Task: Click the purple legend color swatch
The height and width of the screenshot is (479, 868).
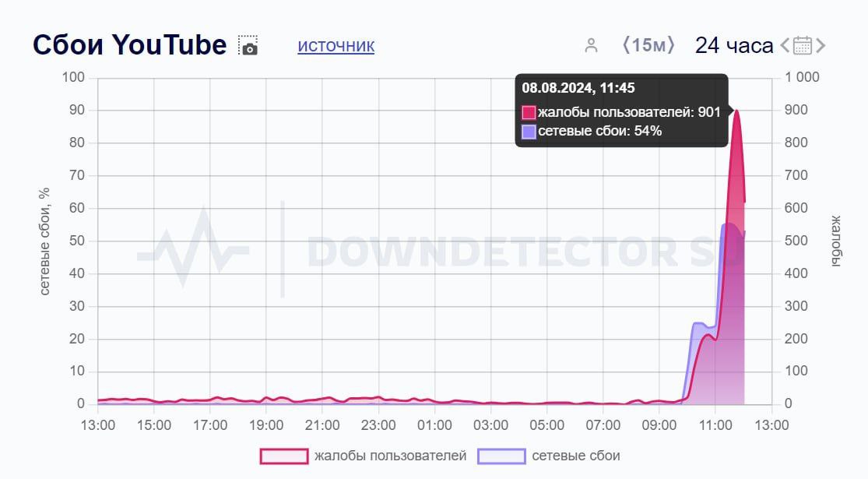Action: [501, 456]
